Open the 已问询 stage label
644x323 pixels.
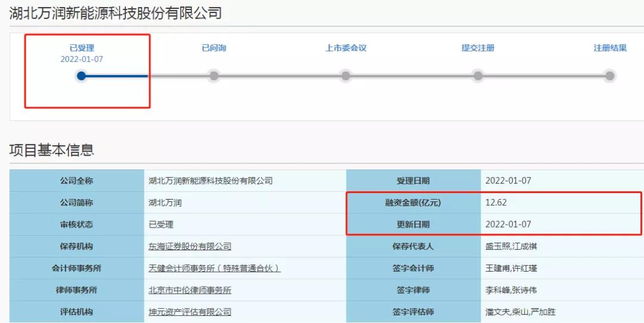(213, 48)
